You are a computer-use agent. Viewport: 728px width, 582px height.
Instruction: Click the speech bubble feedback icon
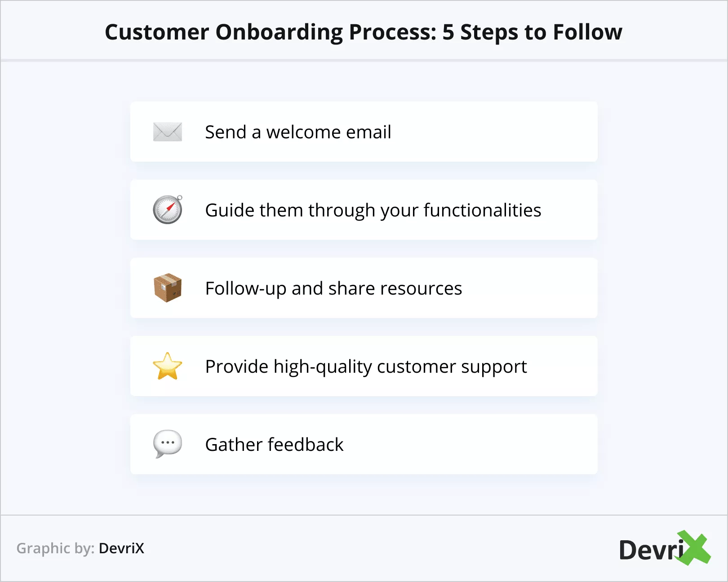168,444
